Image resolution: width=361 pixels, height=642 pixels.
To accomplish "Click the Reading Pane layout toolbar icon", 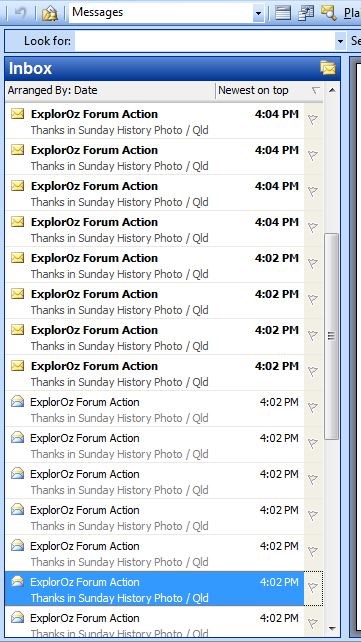I will [283, 13].
